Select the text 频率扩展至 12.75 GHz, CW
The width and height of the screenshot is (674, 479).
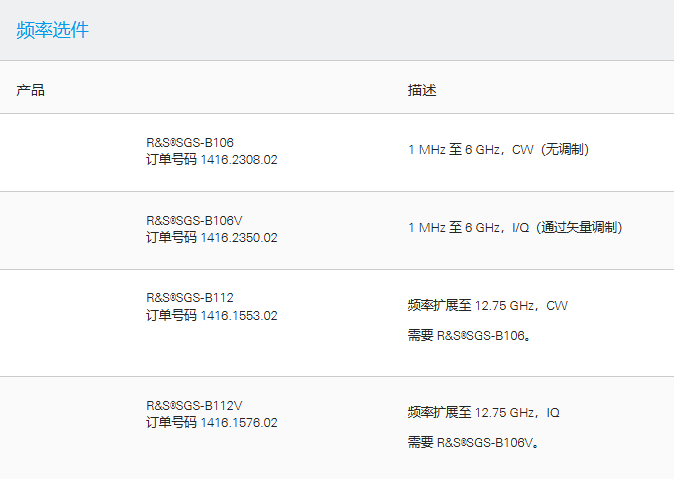pos(487,306)
